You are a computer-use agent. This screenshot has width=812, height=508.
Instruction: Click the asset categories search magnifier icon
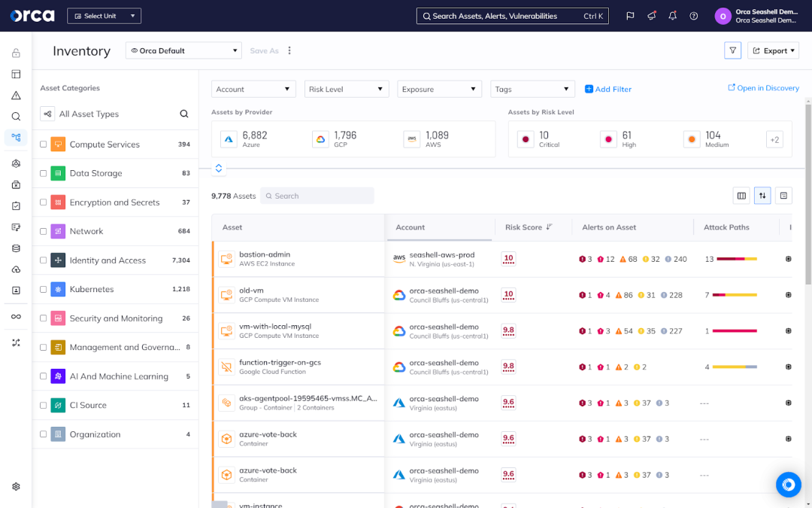(184, 114)
